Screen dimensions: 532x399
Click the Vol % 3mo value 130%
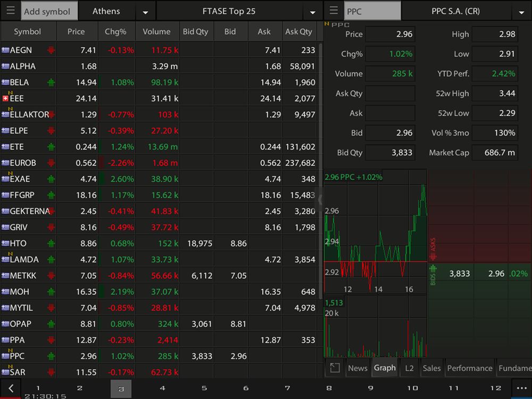pos(495,133)
